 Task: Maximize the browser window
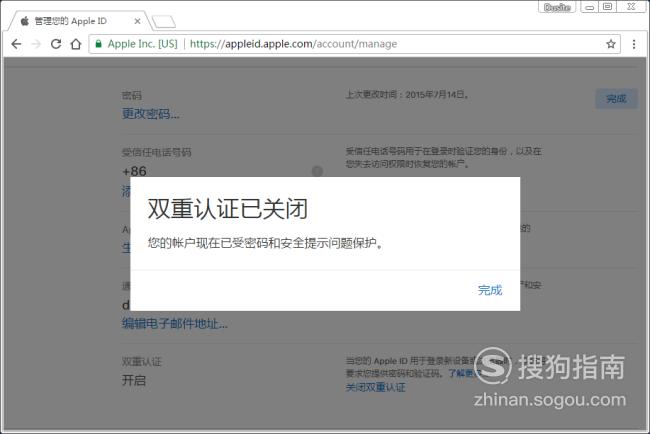click(x=607, y=7)
